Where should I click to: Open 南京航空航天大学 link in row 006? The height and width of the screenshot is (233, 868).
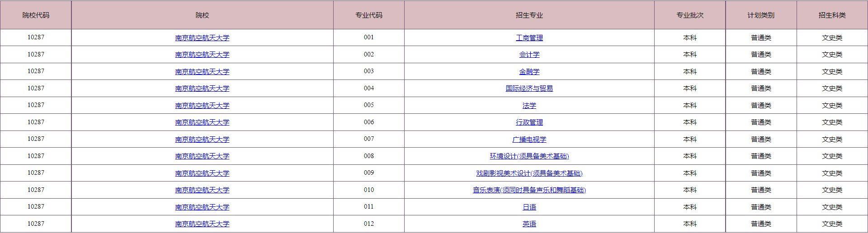tap(202, 122)
